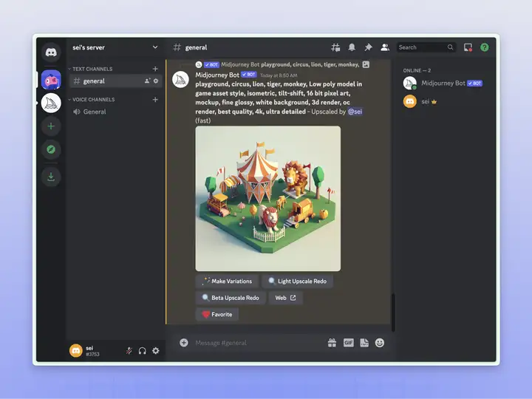This screenshot has height=399, width=532.
Task: Create a text channel with plus icon
Action: coord(155,69)
